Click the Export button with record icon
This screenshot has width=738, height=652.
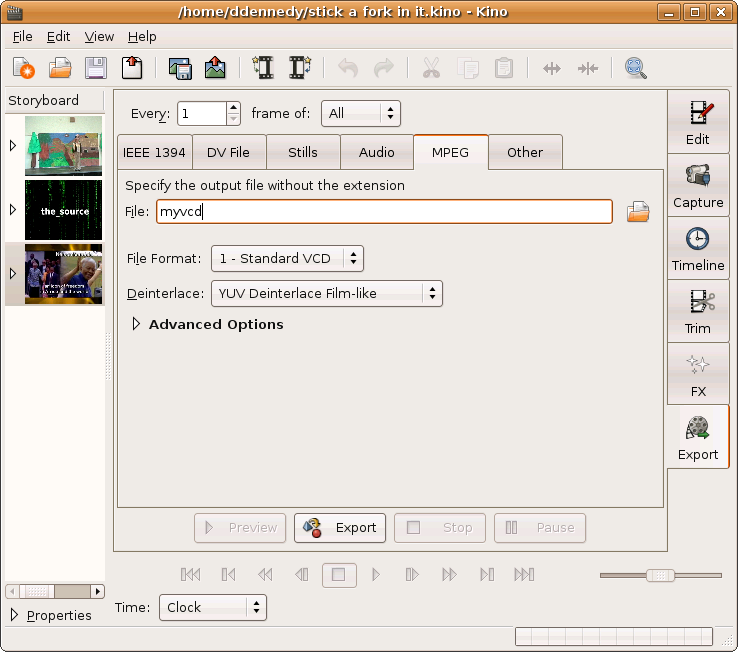pos(340,528)
